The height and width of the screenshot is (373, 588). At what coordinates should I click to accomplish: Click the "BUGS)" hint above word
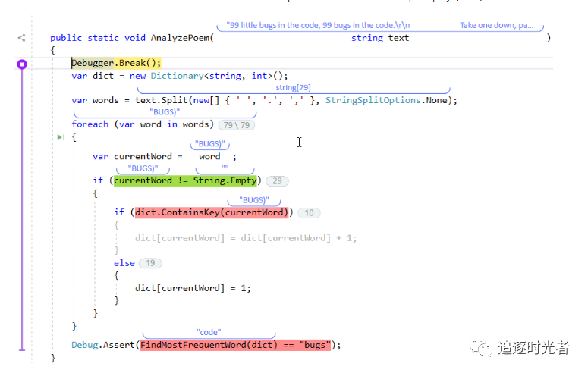210,144
